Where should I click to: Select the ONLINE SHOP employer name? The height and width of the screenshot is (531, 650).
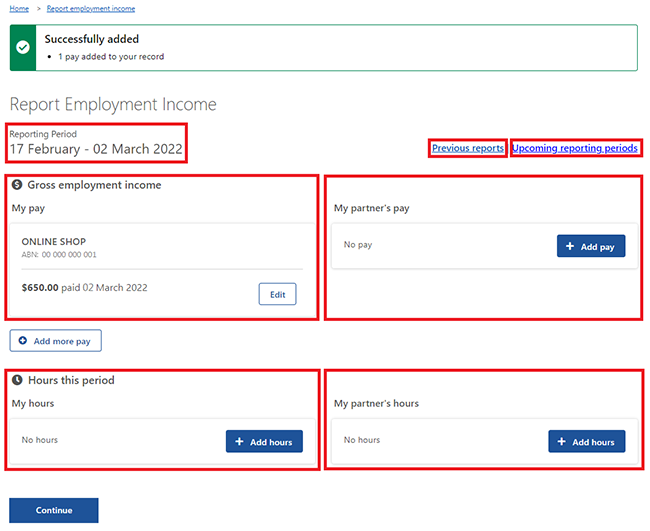pos(54,242)
